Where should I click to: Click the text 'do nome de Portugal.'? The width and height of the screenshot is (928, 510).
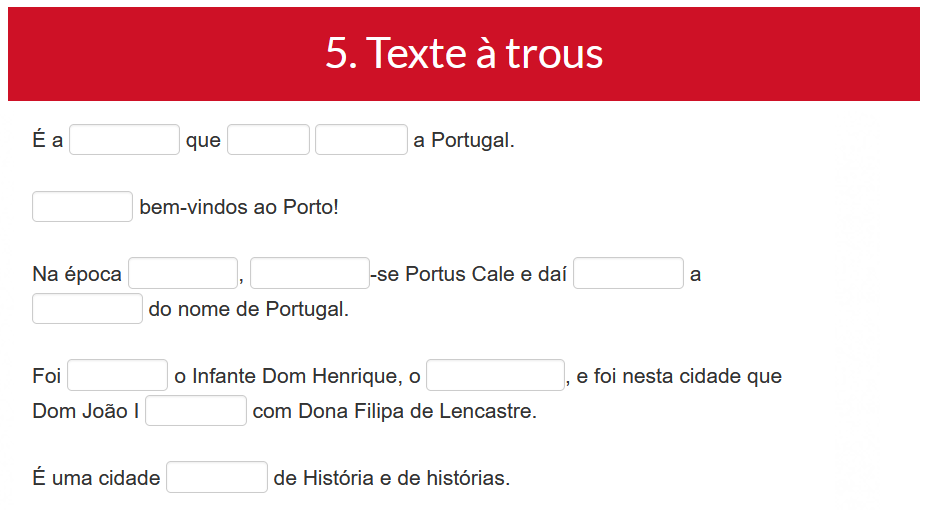[x=249, y=309]
